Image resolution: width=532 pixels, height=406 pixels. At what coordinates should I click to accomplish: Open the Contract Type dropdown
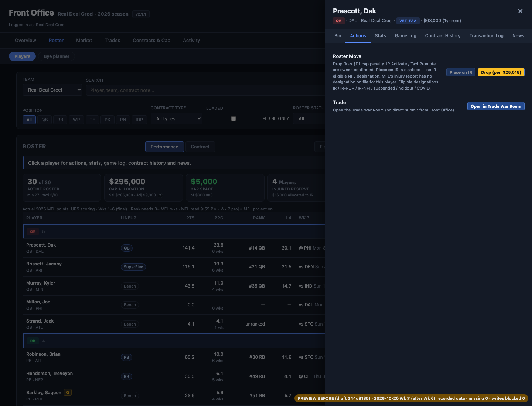pyautogui.click(x=177, y=119)
